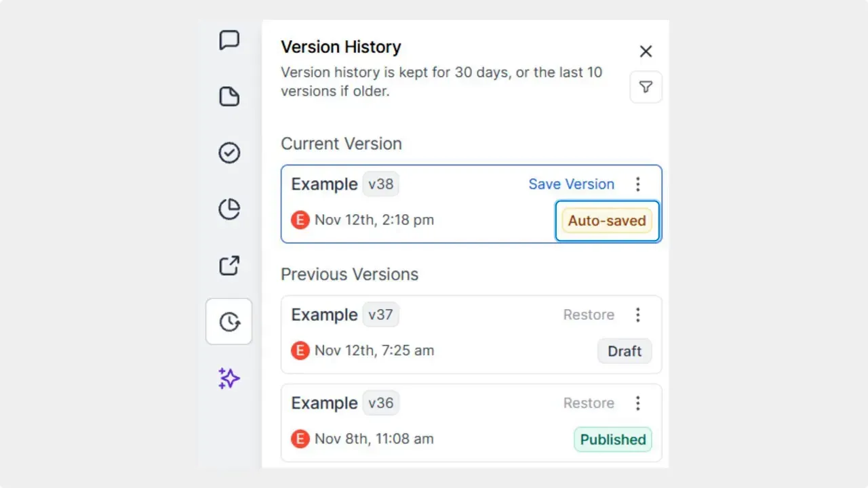The width and height of the screenshot is (868, 488).
Task: Open the three-dot menu for v38
Action: tap(638, 184)
